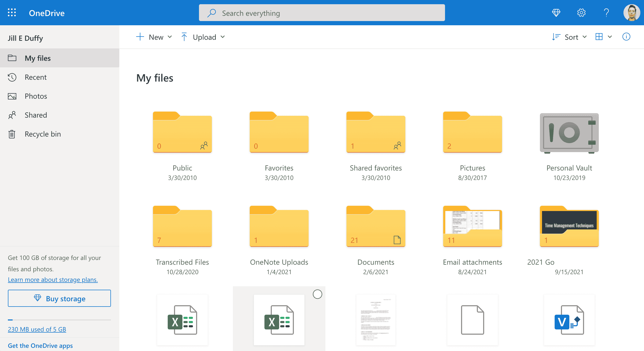Select My files in the sidebar
Screen dimensions: 644x351
(x=38, y=58)
